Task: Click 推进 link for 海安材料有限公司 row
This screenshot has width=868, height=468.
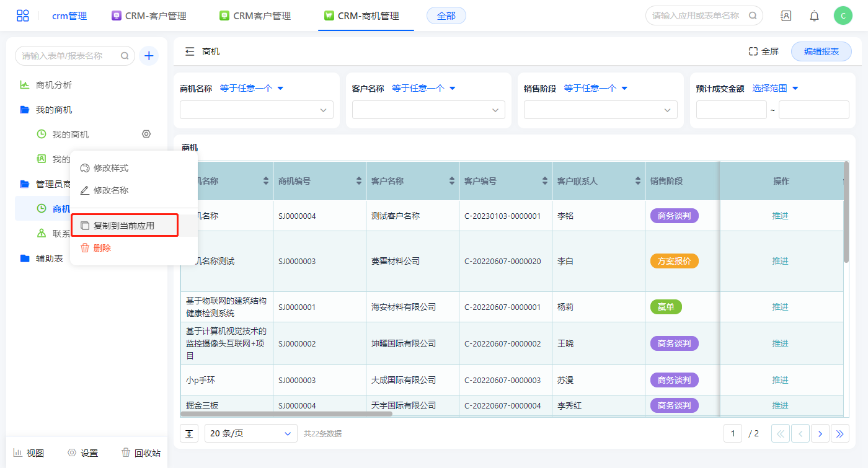Action: pos(780,307)
